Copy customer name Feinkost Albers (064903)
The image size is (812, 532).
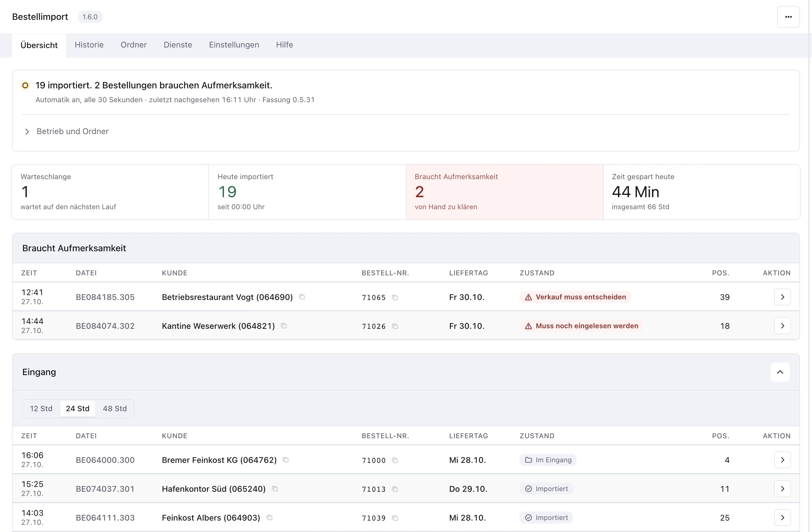tap(270, 518)
